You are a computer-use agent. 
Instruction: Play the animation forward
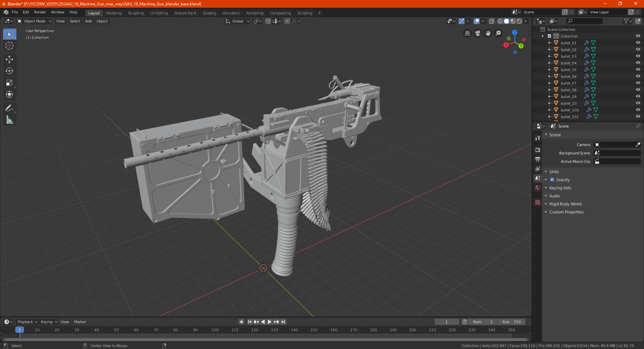(x=270, y=322)
